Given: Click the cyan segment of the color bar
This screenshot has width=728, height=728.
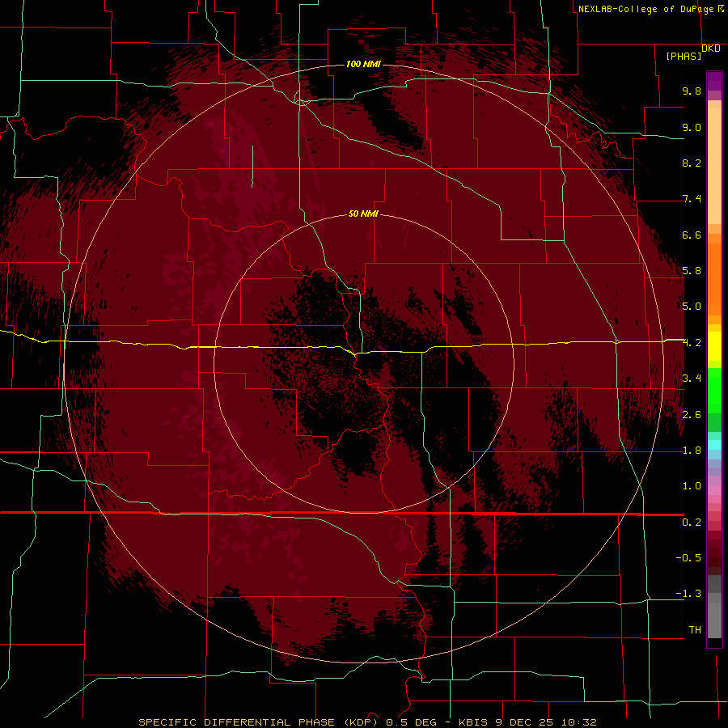Looking at the screenshot, I should click(x=714, y=445).
